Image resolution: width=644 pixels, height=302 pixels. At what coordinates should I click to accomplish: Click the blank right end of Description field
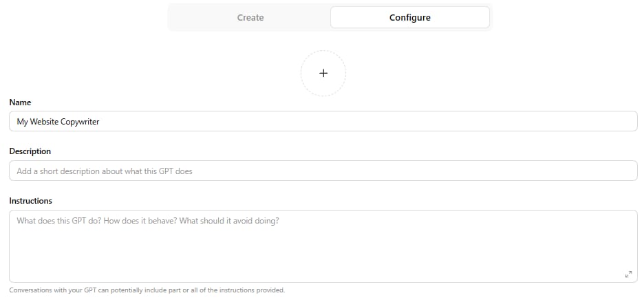[585, 171]
